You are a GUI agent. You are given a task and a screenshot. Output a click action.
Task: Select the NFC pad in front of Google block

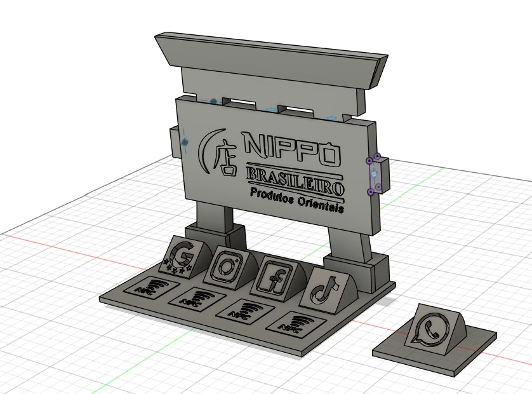click(151, 287)
